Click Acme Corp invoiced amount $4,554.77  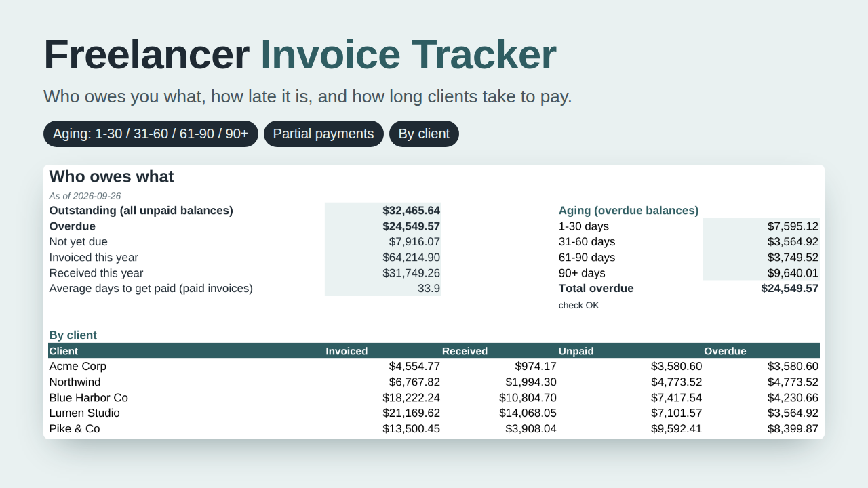point(414,367)
